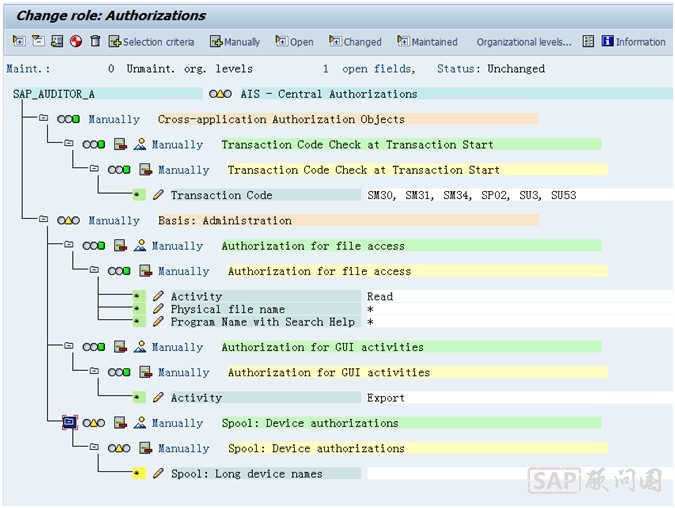
Task: Collapse yellow Spool: Device authorizations folder
Action: pyautogui.click(x=94, y=447)
